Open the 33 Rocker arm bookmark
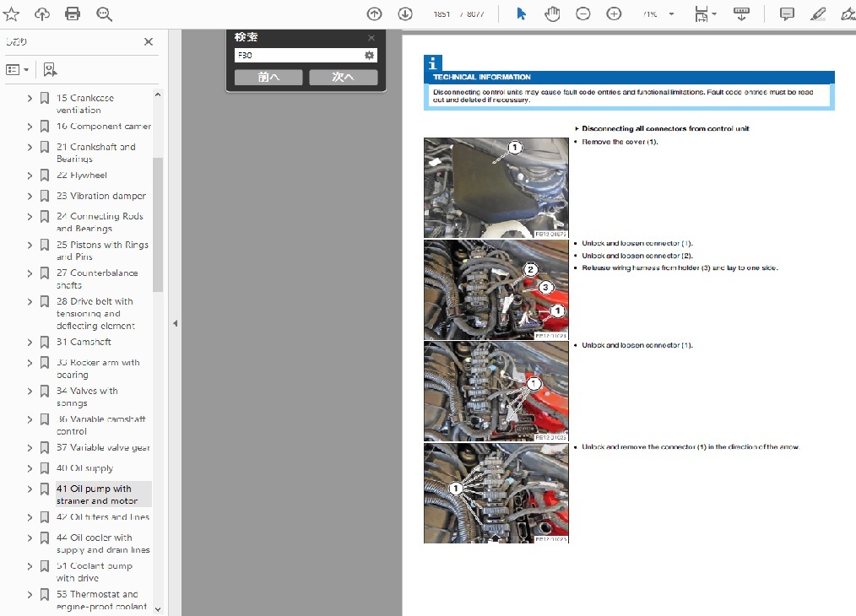 pyautogui.click(x=98, y=369)
